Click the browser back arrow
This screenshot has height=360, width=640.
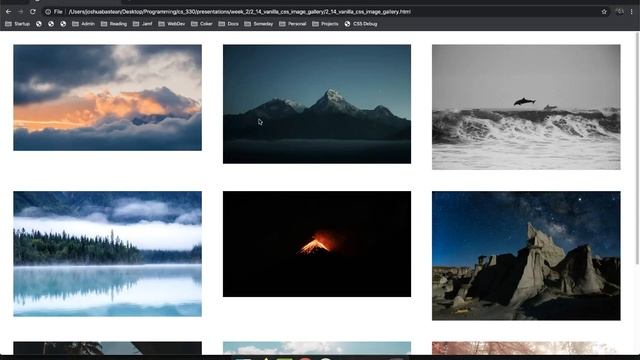8,12
